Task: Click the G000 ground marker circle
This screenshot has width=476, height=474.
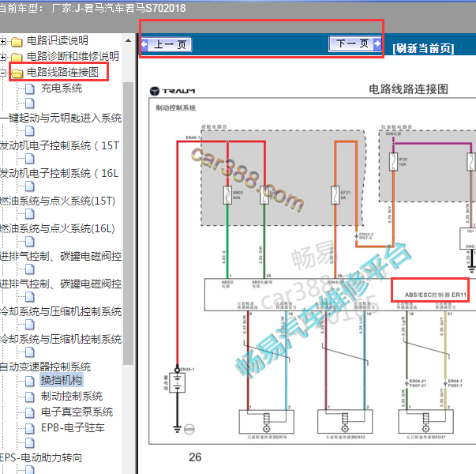Action: point(189,429)
